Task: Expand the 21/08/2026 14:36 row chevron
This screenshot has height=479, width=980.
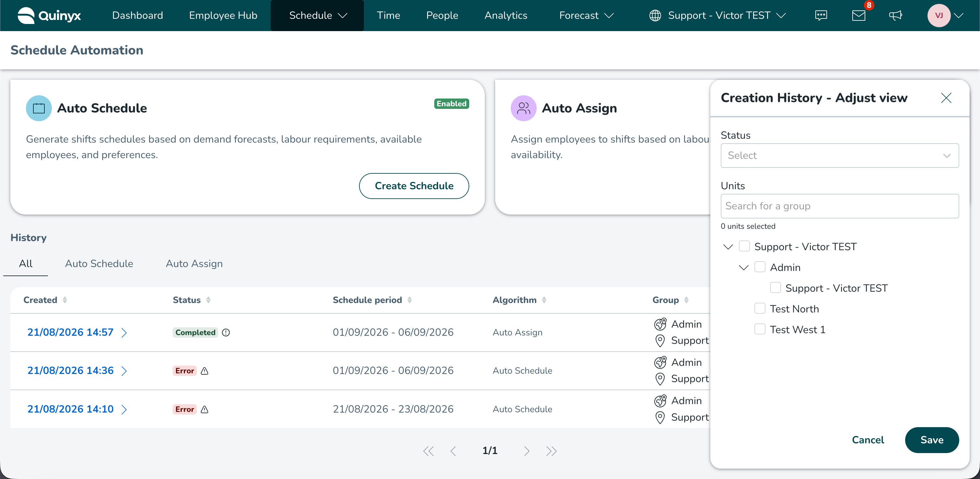Action: point(124,371)
